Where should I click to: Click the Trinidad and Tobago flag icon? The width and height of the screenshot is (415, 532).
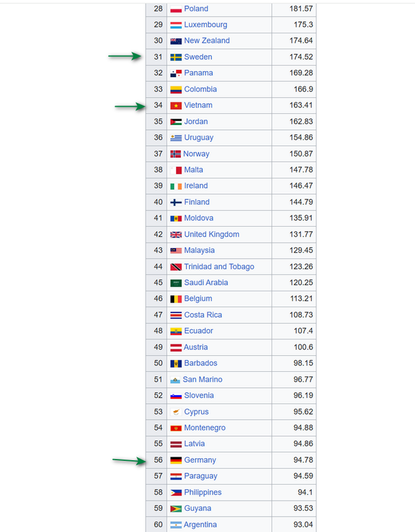pos(176,267)
